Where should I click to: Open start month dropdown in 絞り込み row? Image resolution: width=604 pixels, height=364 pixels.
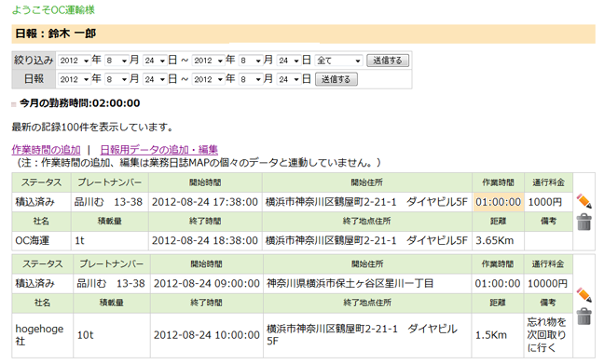click(117, 61)
